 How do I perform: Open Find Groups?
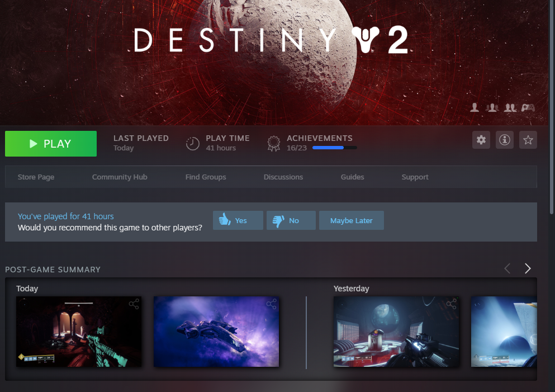(x=206, y=177)
